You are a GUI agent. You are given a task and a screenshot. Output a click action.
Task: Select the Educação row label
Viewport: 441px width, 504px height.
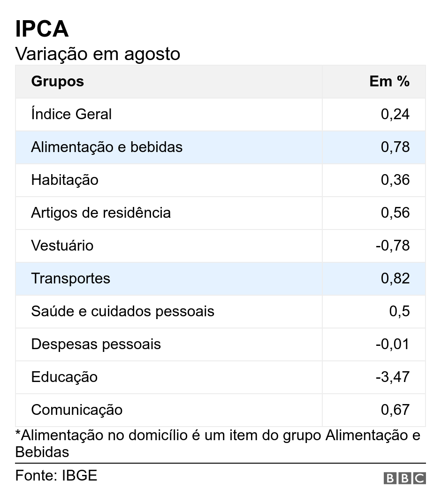pos(64,377)
